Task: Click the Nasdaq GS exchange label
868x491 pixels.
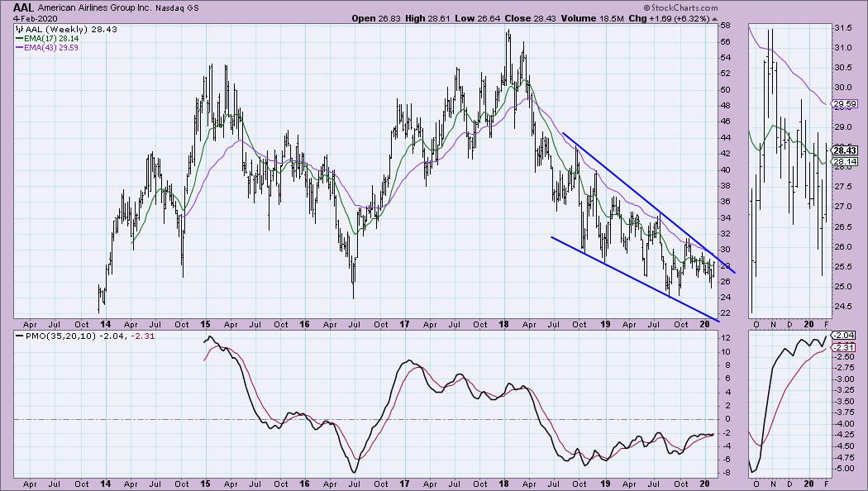Action: 177,7
